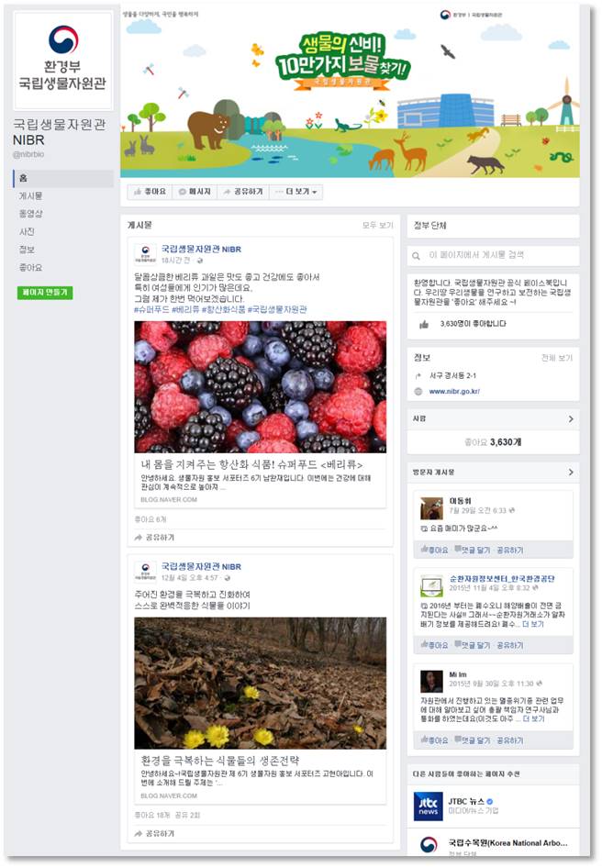Click the search magnifier icon in page search
The image size is (602, 868).
point(416,256)
